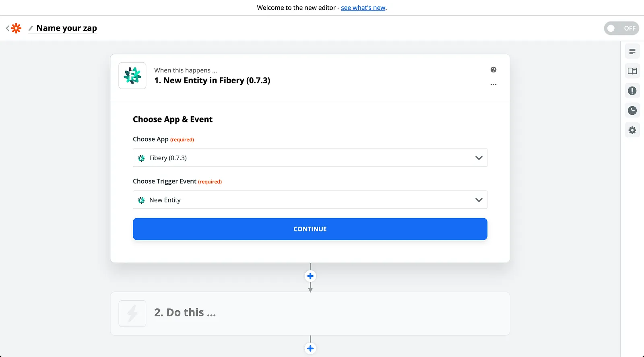Open the "2. Do this ..." step

pos(310,314)
